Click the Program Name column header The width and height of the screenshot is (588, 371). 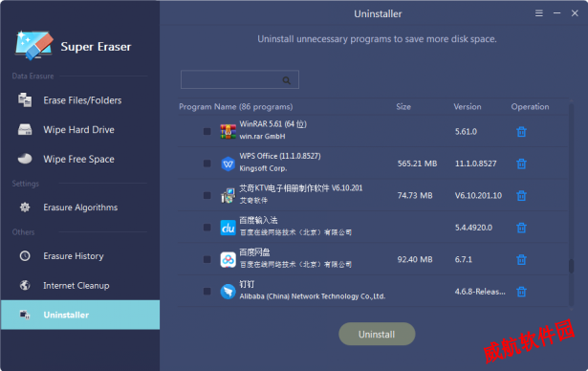tap(235, 107)
